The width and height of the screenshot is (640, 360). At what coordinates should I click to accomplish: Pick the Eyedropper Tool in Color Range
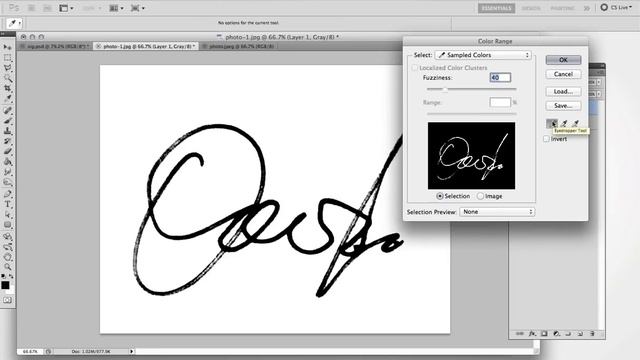click(x=552, y=123)
